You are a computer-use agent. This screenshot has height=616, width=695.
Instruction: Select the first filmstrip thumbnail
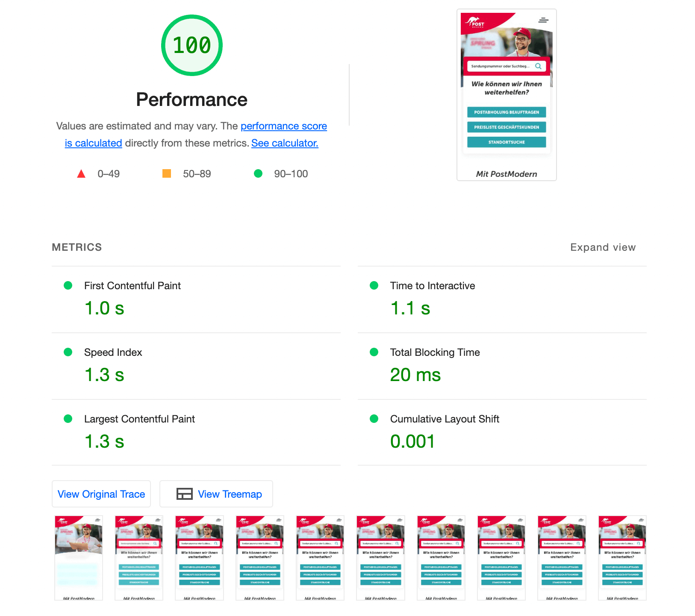point(79,557)
